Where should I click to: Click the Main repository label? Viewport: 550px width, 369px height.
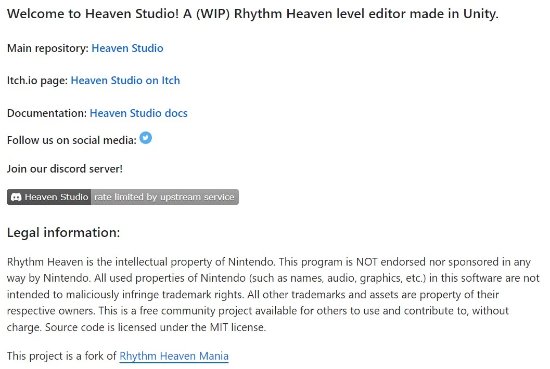click(48, 48)
